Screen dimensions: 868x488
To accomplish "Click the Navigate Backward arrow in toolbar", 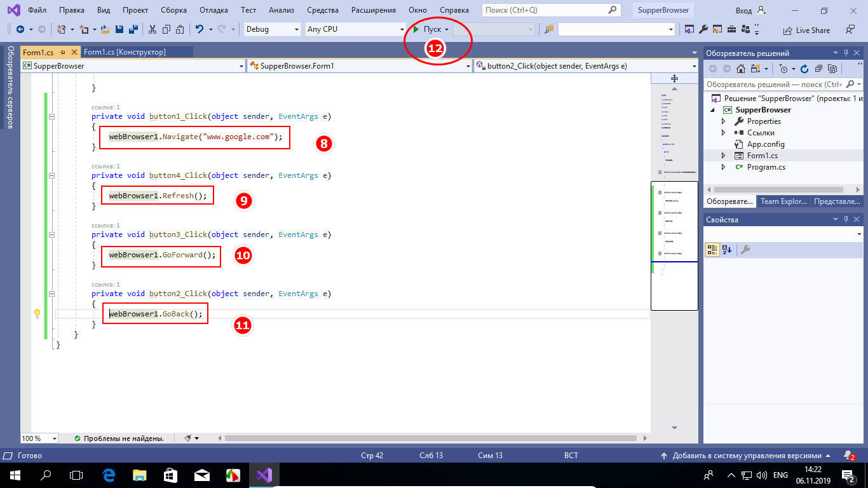I will coord(20,29).
